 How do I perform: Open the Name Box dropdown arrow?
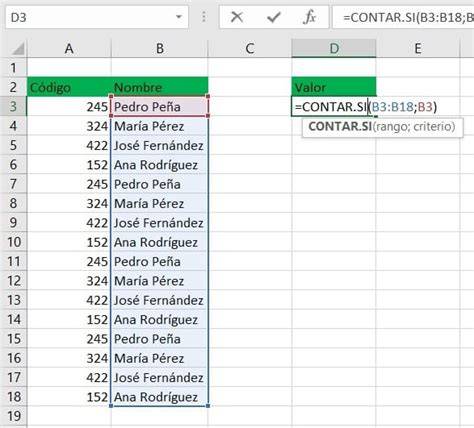(179, 17)
